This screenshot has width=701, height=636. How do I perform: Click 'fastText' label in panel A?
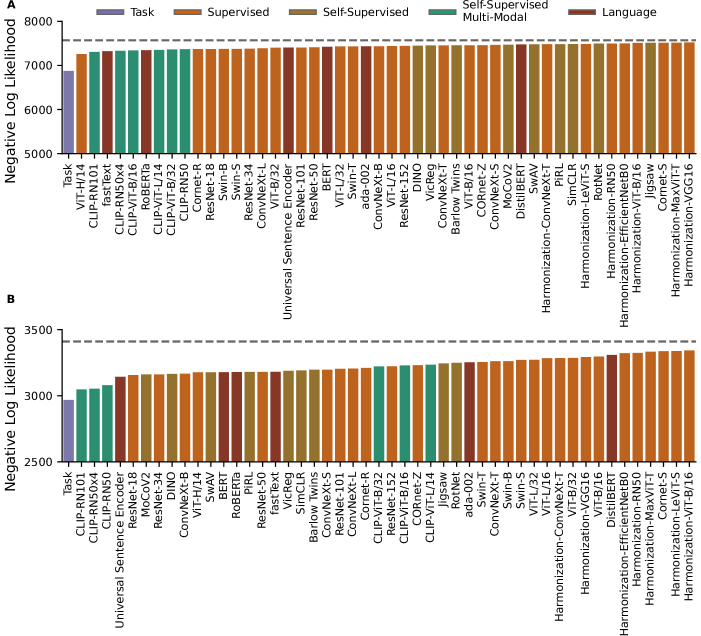[x=106, y=185]
